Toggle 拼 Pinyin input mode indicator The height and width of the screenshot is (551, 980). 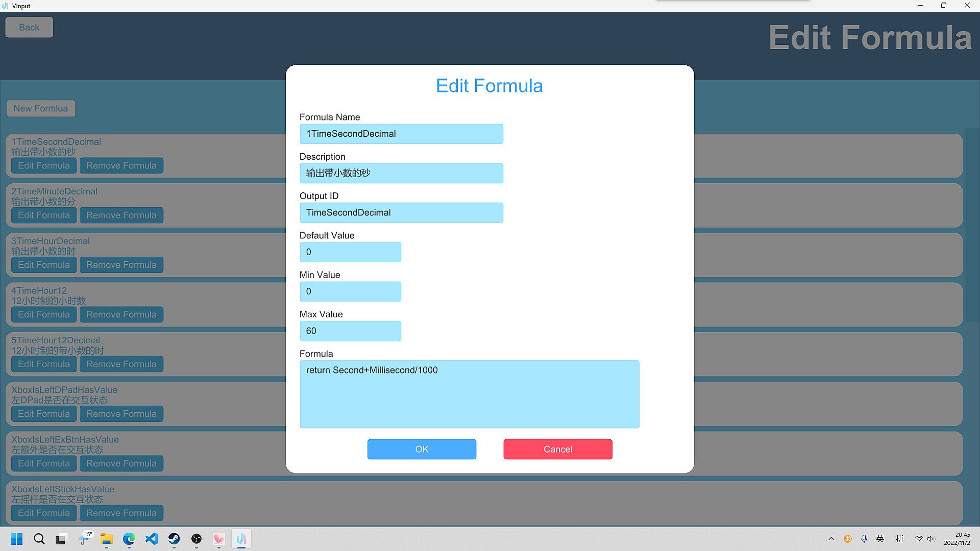pos(900,539)
